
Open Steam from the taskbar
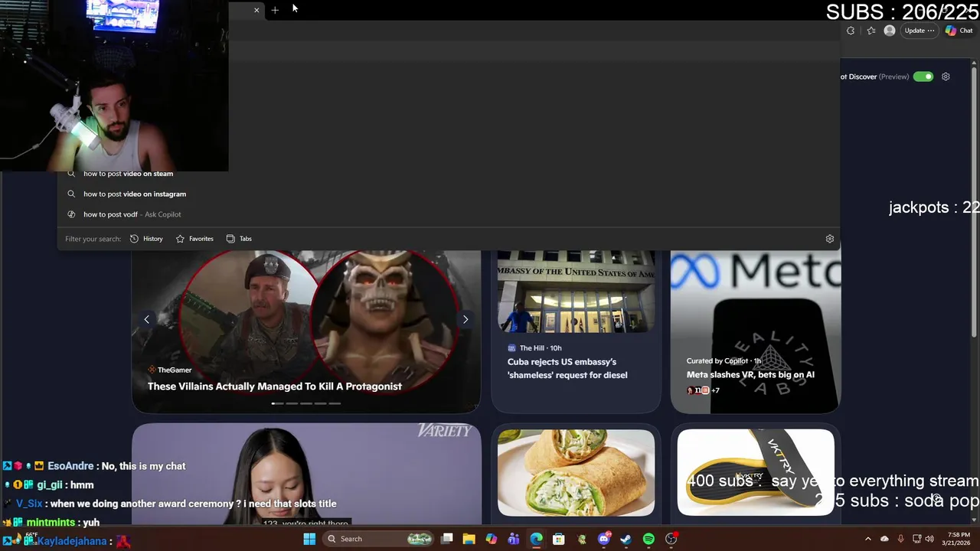[x=626, y=539]
